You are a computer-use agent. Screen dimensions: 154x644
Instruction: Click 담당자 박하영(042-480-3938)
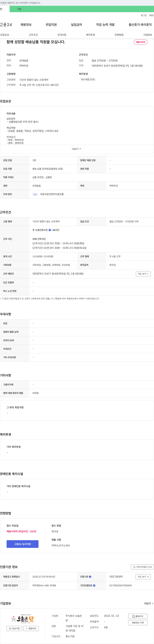[x=44, y=585]
